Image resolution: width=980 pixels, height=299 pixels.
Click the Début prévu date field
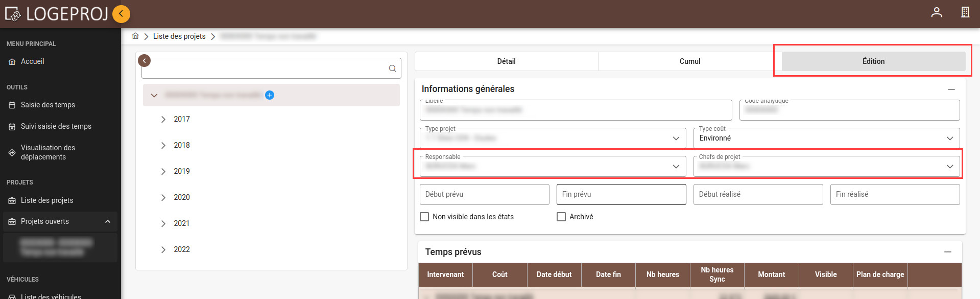pos(484,194)
